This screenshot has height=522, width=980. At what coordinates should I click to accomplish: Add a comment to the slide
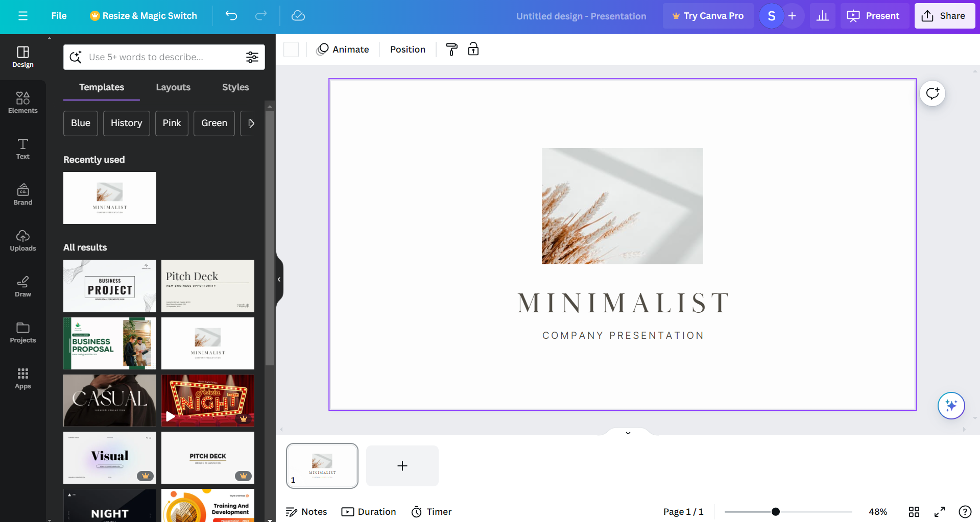[x=932, y=93]
